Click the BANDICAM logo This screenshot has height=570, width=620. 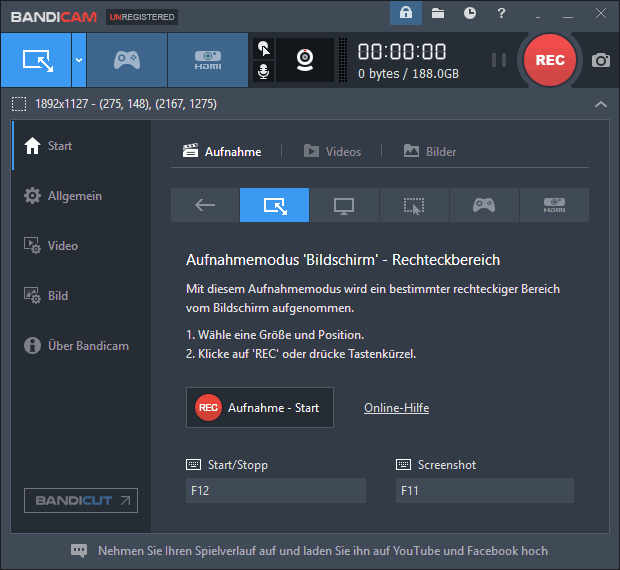(x=54, y=17)
